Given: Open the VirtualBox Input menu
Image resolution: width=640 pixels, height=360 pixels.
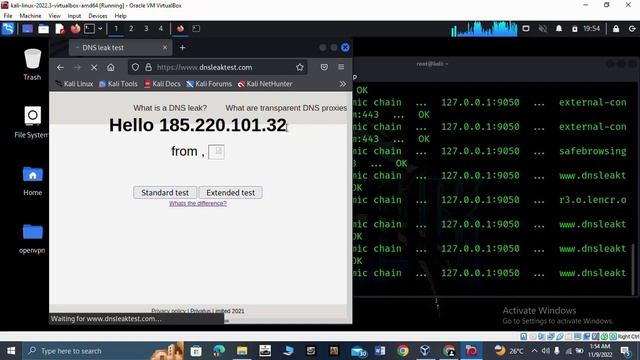Looking at the screenshot, I should click(74, 16).
